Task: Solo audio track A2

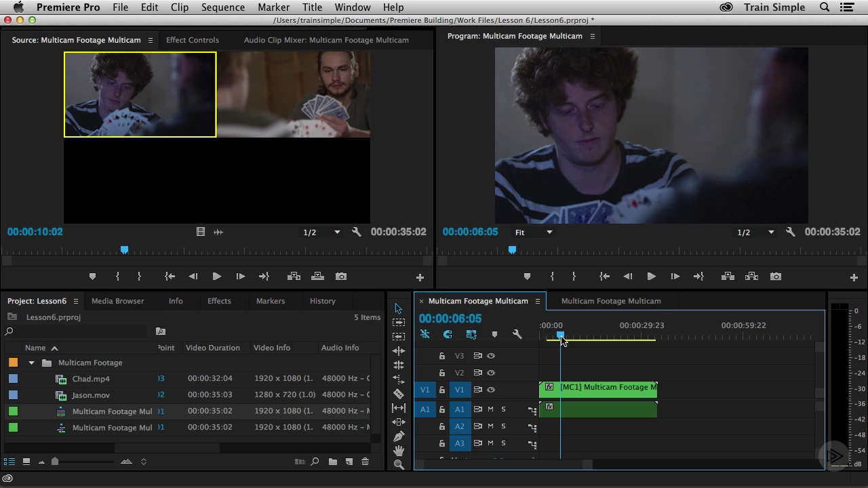Action: point(503,426)
